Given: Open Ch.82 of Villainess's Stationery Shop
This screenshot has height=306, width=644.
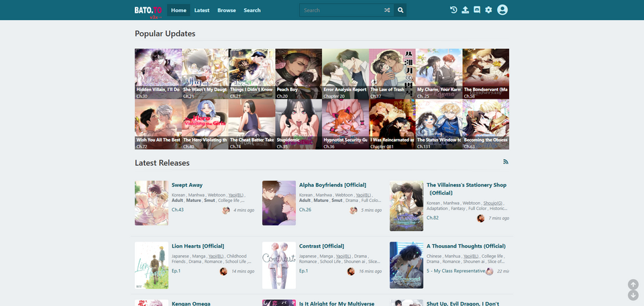Looking at the screenshot, I should click(x=433, y=217).
